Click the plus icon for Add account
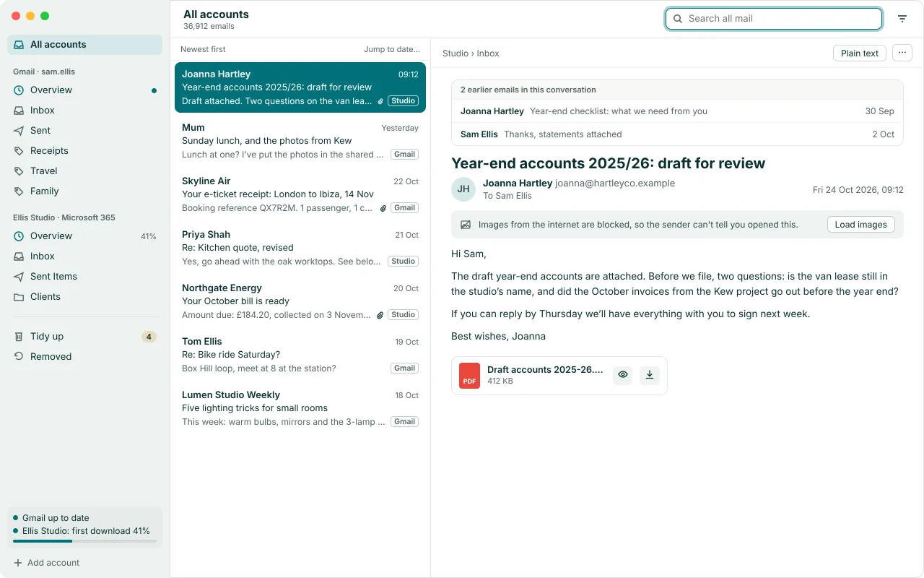This screenshot has width=924, height=578. (17, 563)
